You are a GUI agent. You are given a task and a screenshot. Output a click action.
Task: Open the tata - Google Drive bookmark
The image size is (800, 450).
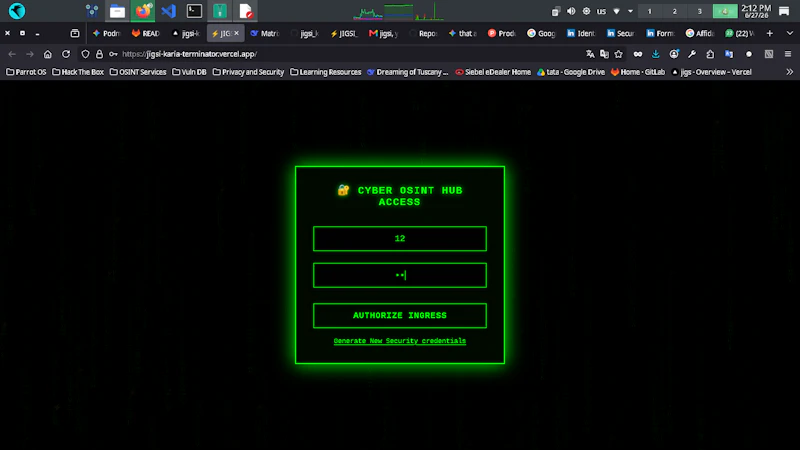coord(571,72)
